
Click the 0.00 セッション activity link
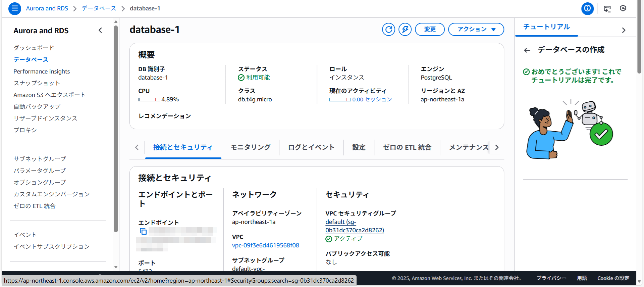tap(372, 100)
